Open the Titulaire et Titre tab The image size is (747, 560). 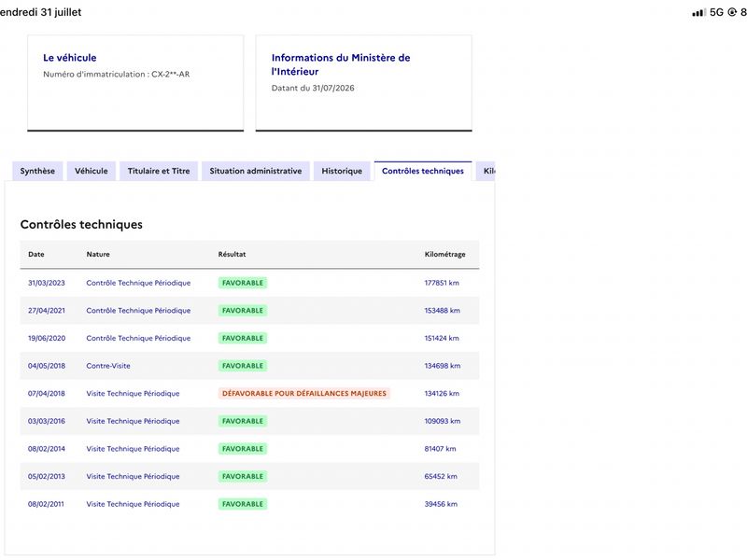click(x=159, y=171)
